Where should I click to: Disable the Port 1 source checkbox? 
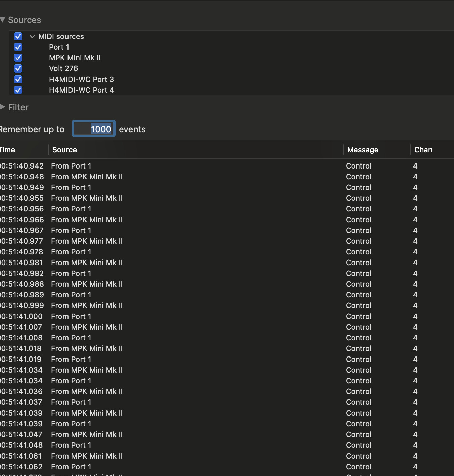point(18,47)
